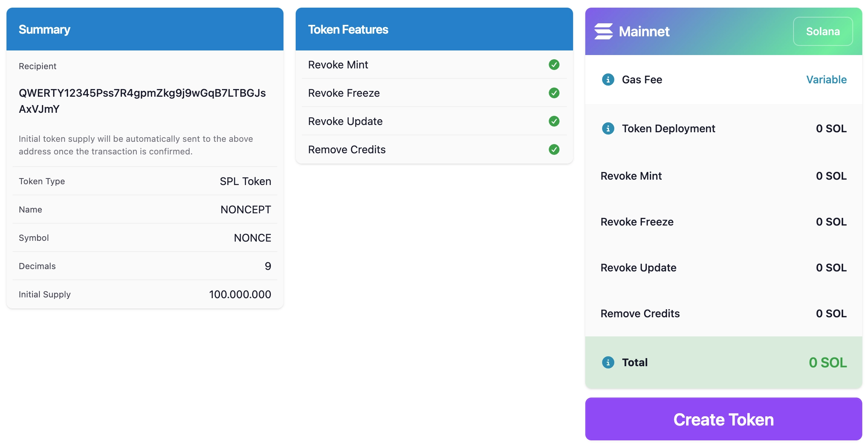Click the Remove Credits feature label
The height and width of the screenshot is (448, 868).
(x=347, y=149)
